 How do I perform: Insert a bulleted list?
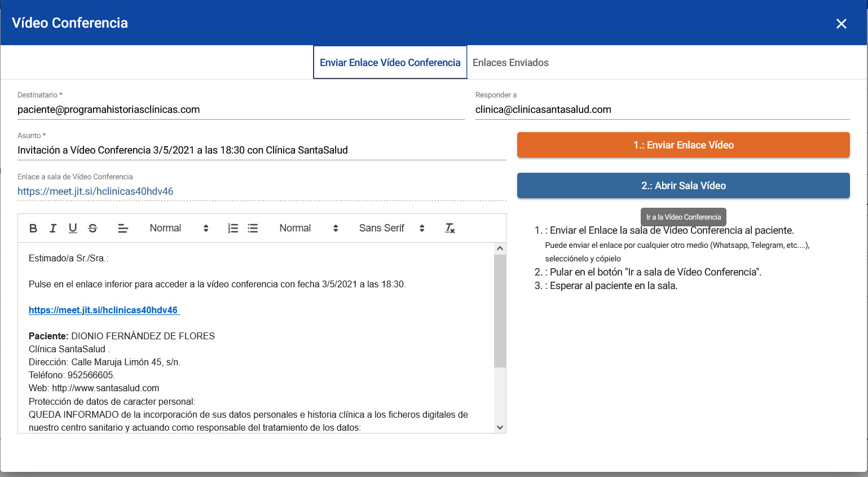pos(253,228)
